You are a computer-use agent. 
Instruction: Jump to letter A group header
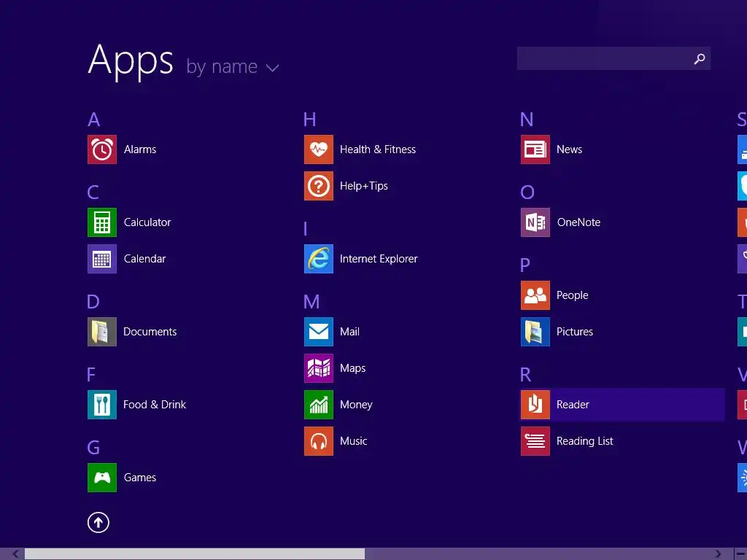click(x=94, y=120)
